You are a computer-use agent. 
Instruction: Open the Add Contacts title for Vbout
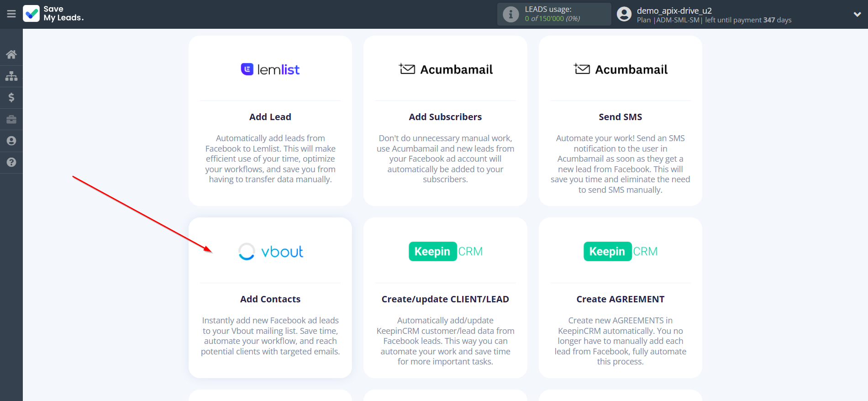[270, 299]
